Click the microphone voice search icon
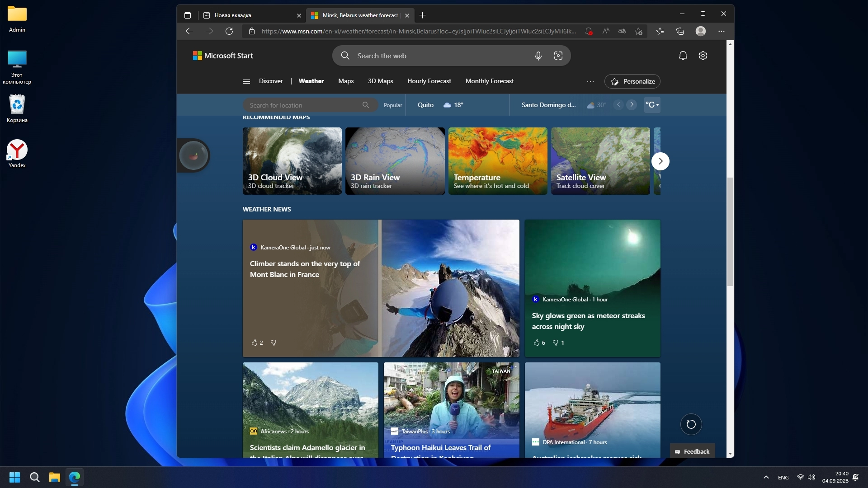 [x=538, y=56]
